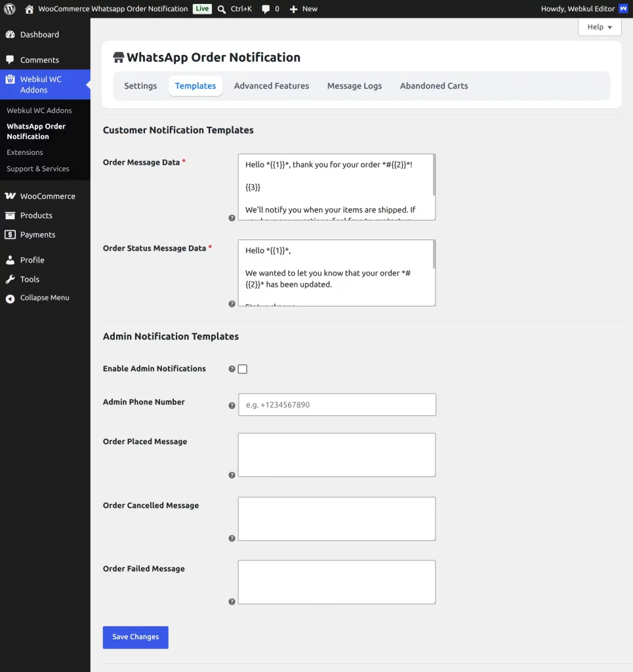The image size is (633, 672).
Task: Select the Templates tab
Action: click(x=195, y=86)
